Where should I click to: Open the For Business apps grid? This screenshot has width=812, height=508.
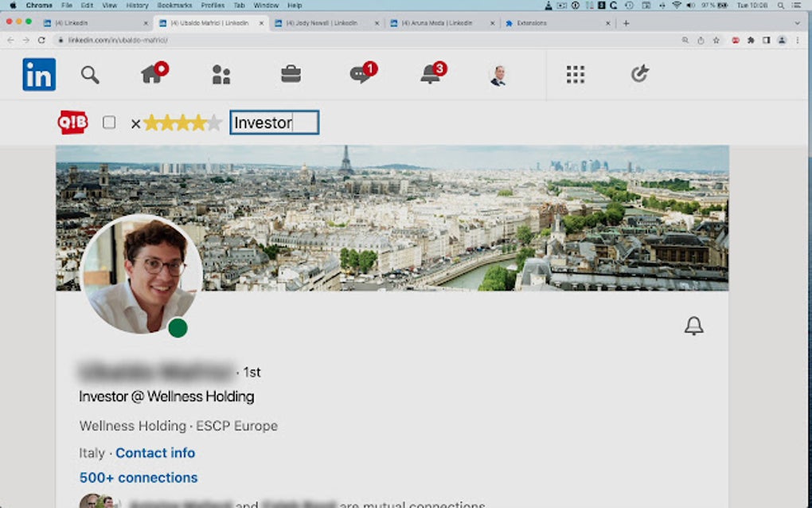(575, 74)
